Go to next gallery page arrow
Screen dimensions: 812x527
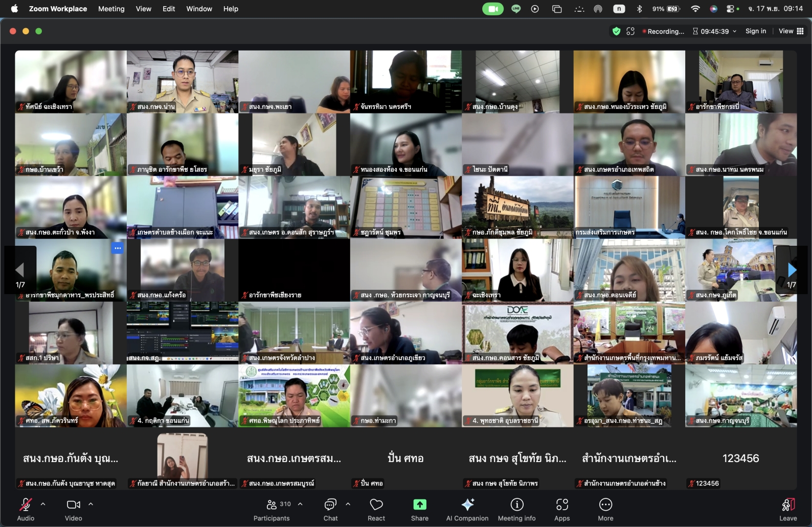792,270
